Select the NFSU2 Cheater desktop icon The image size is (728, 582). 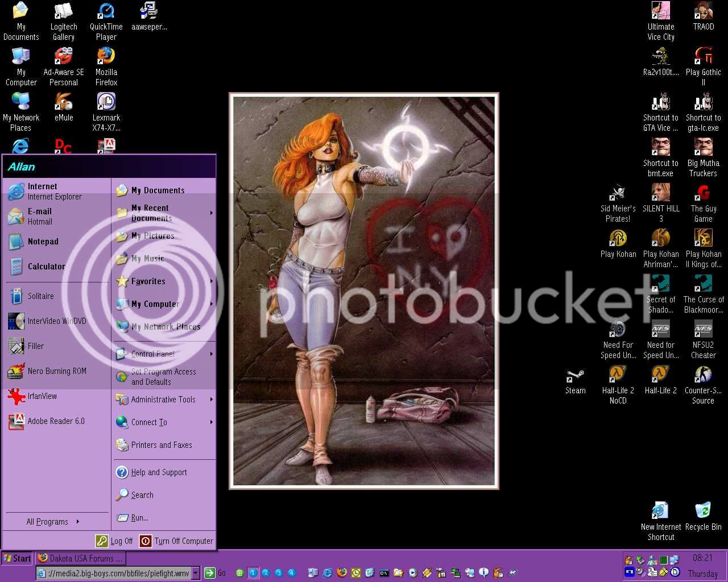point(704,340)
